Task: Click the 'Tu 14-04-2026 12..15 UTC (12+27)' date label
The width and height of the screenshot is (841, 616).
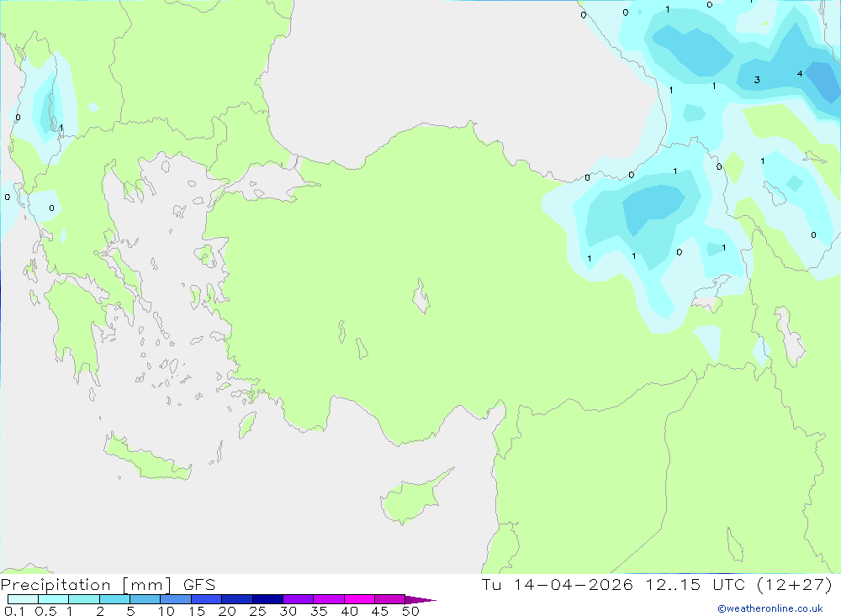Action: click(657, 584)
